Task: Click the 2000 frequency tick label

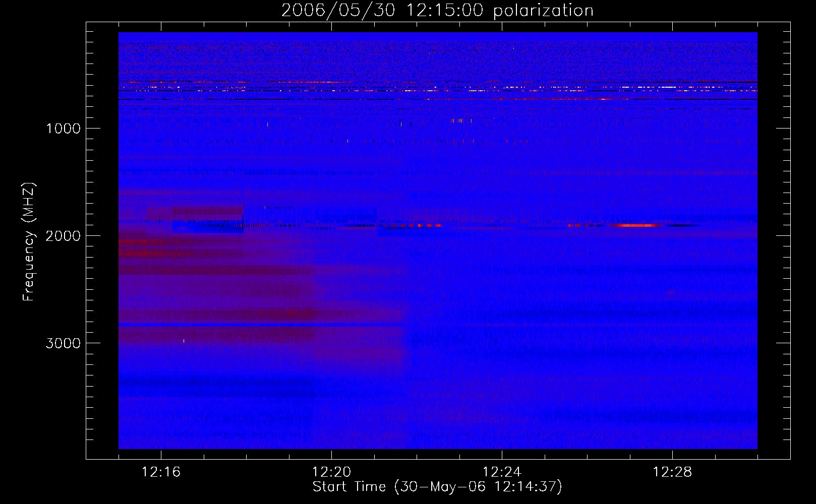Action: pos(64,236)
